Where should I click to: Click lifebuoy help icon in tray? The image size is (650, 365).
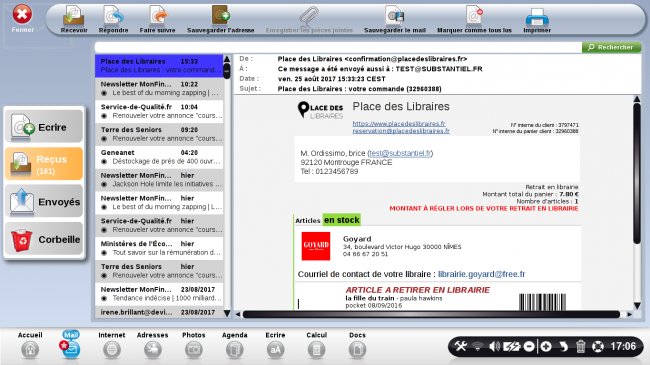(x=598, y=346)
